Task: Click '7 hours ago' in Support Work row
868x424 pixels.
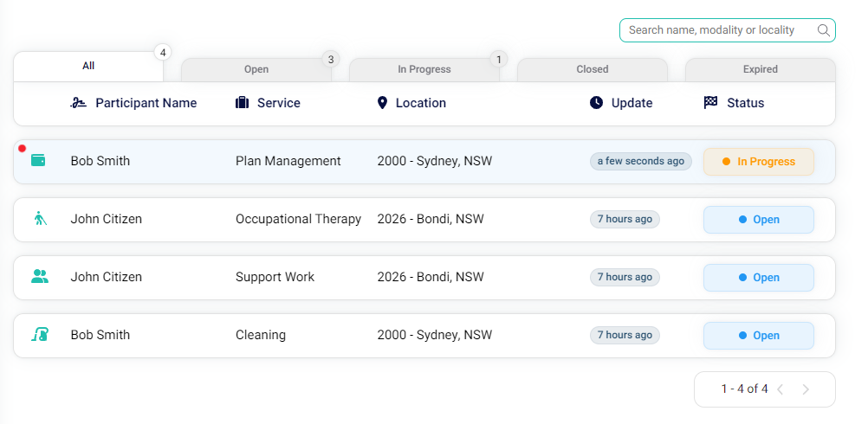Action: [x=625, y=277]
